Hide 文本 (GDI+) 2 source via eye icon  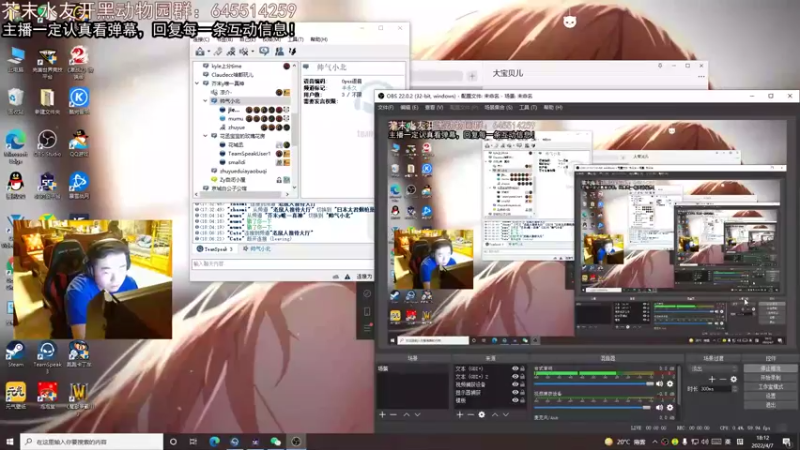(x=515, y=377)
